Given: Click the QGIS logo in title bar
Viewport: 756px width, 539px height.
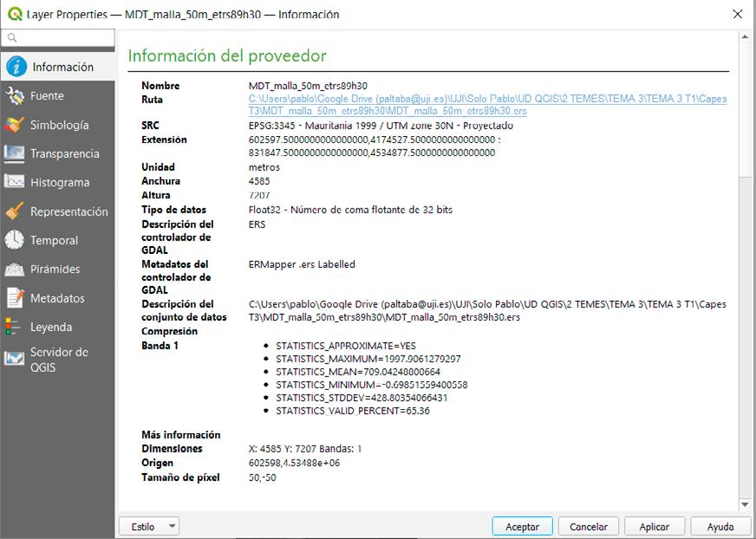Looking at the screenshot, I should (15, 14).
